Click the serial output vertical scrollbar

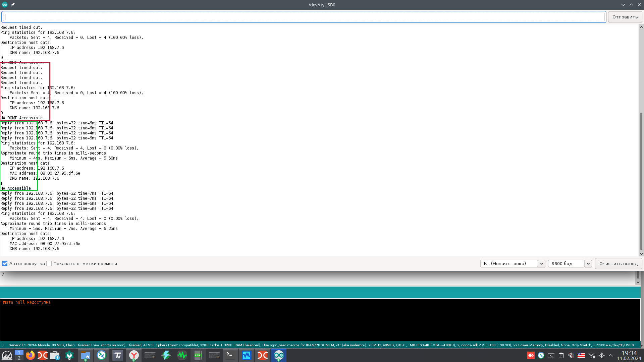click(x=641, y=181)
